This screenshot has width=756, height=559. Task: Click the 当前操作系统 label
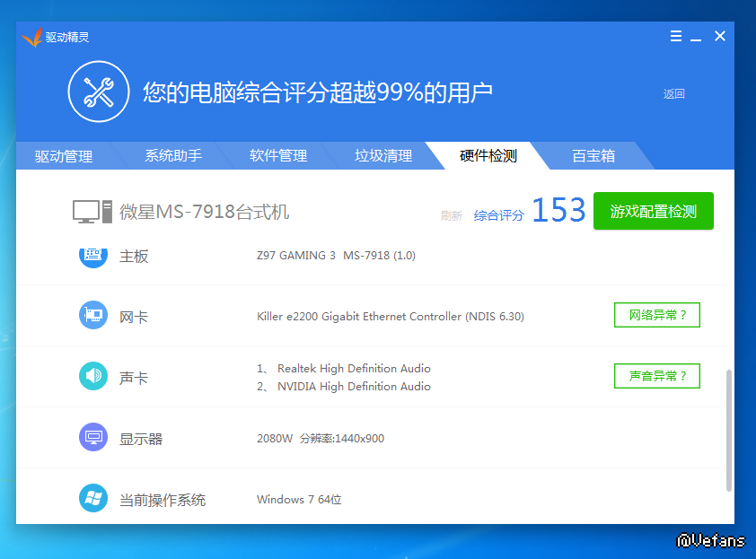[163, 500]
